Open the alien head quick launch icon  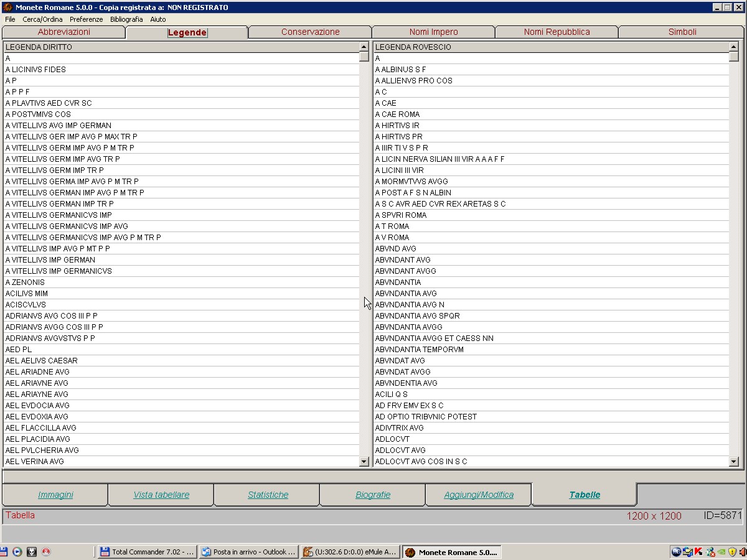32,552
